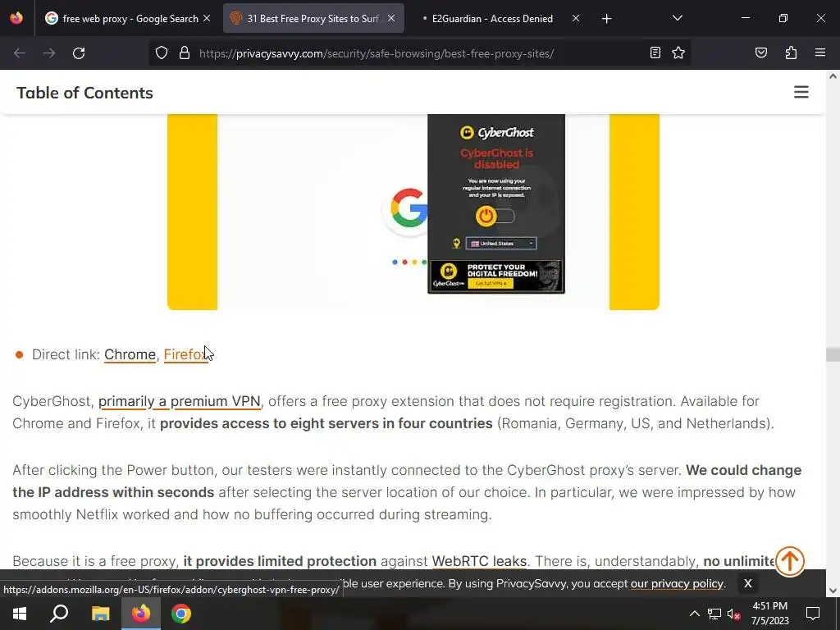
Task: View site security padlock info
Action: pyautogui.click(x=185, y=53)
